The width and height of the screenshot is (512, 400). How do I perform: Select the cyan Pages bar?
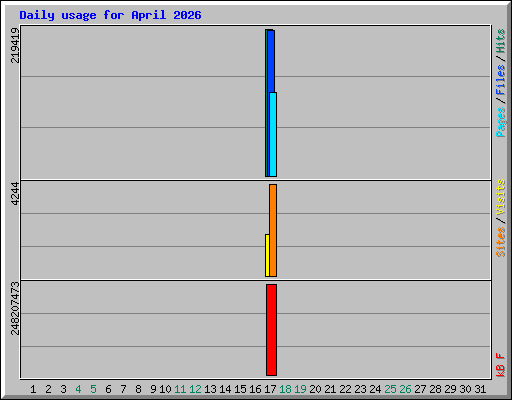pyautogui.click(x=273, y=134)
